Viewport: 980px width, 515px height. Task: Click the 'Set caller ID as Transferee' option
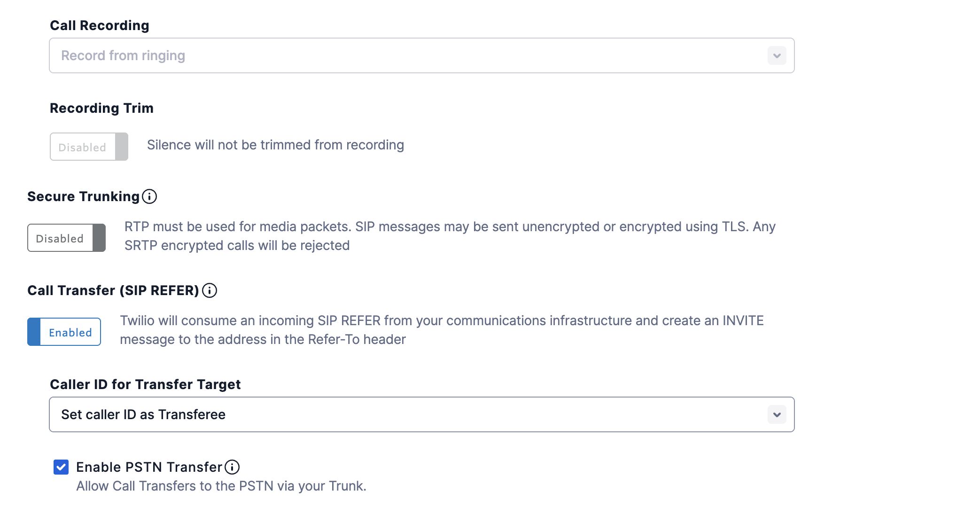[x=142, y=414]
